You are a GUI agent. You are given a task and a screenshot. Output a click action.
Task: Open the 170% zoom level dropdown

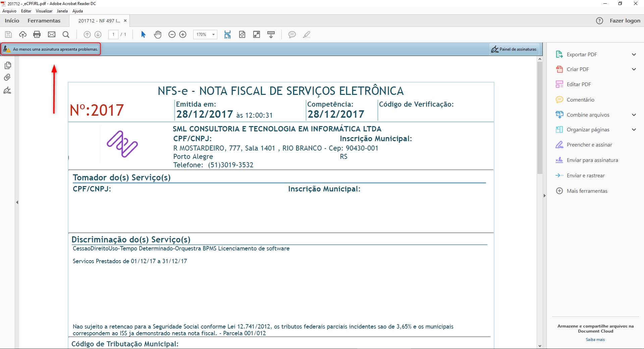[213, 35]
